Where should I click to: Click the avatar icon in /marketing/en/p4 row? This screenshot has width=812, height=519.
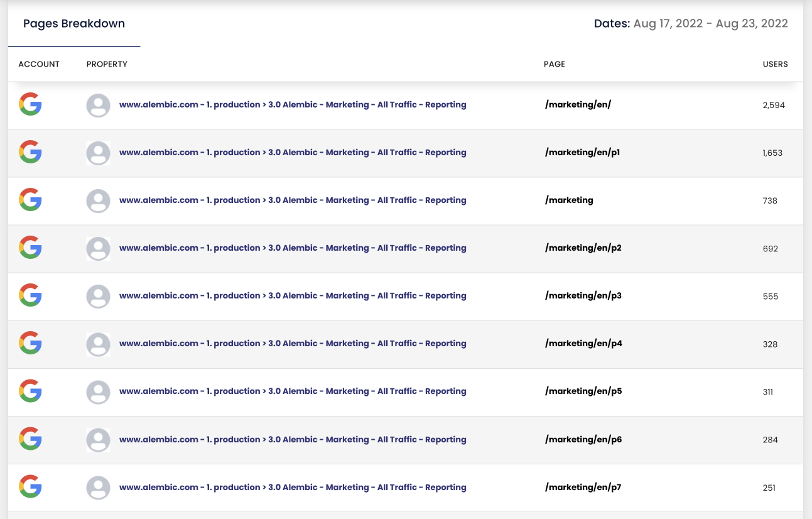click(x=98, y=344)
